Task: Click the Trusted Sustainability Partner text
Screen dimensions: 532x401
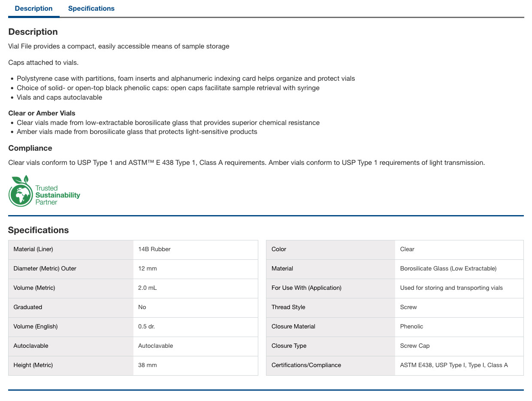Action: point(57,195)
